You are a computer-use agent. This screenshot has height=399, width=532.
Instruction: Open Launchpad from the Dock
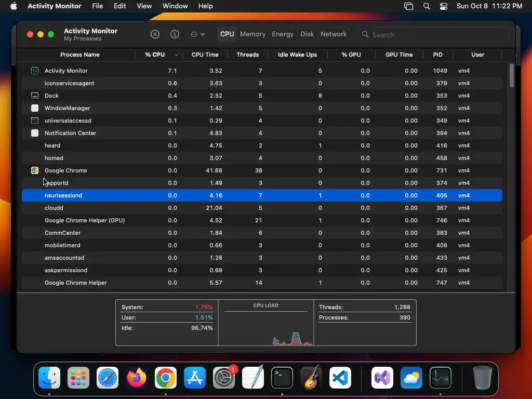point(78,378)
